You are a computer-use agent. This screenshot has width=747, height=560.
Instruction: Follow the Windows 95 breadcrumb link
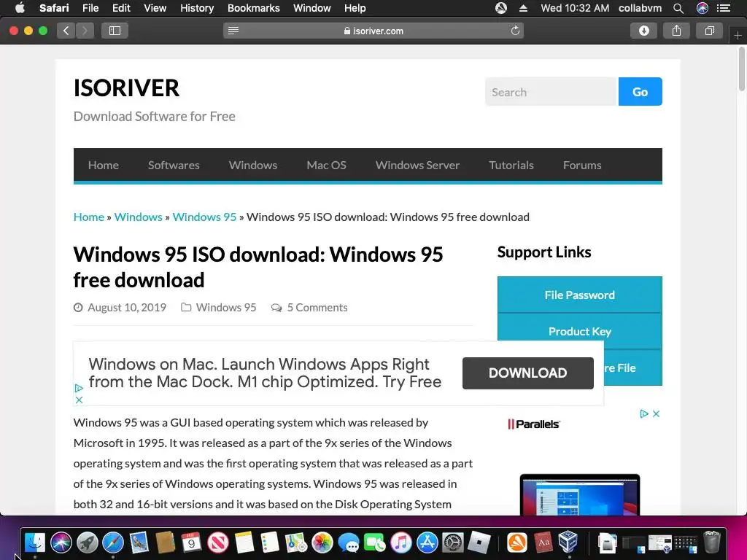[x=204, y=217]
